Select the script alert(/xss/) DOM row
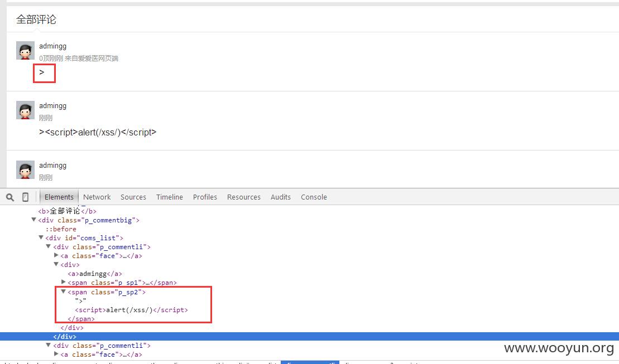Screen dimensions: 619x364 pyautogui.click(x=132, y=310)
